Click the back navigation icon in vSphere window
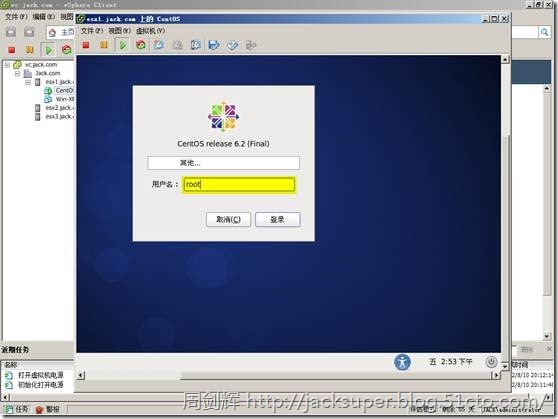Screen dimensions: 558x419 (11, 33)
